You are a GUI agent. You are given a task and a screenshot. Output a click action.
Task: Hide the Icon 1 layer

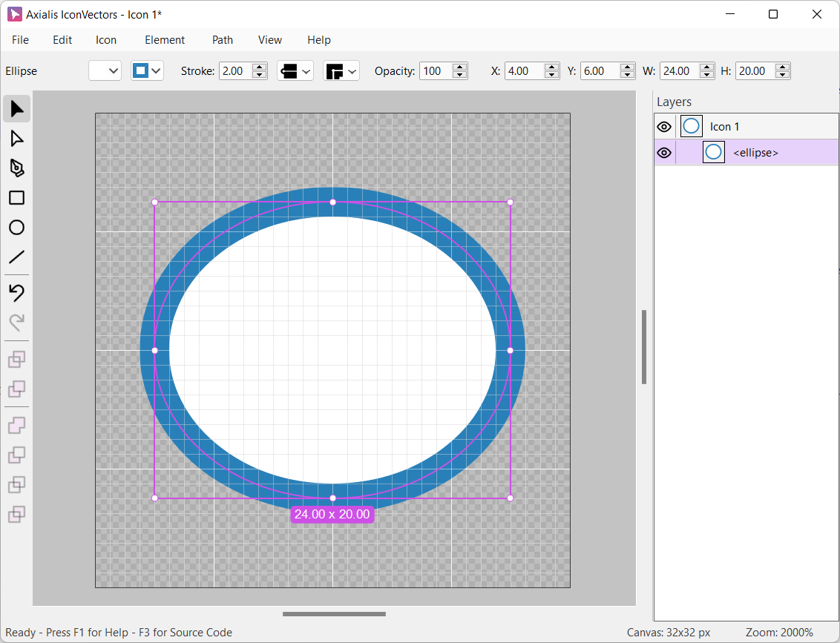coord(664,127)
